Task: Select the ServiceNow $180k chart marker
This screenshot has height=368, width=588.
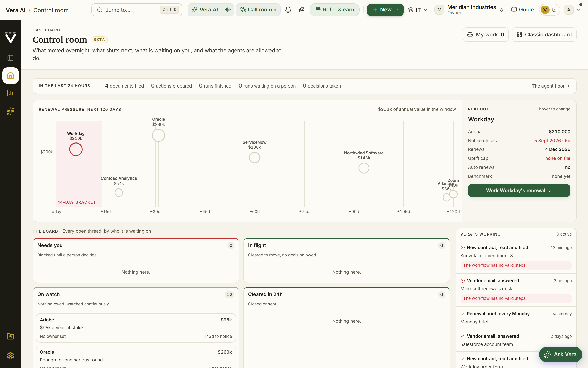Action: (x=255, y=158)
